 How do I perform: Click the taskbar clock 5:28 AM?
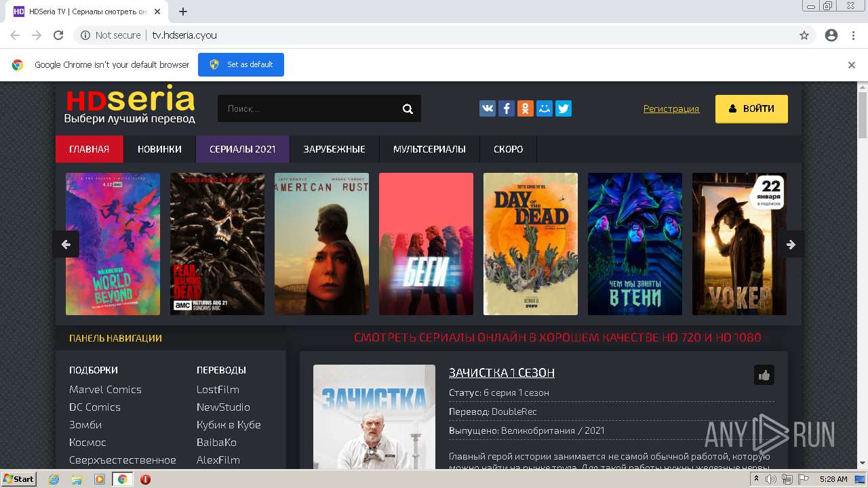click(833, 479)
